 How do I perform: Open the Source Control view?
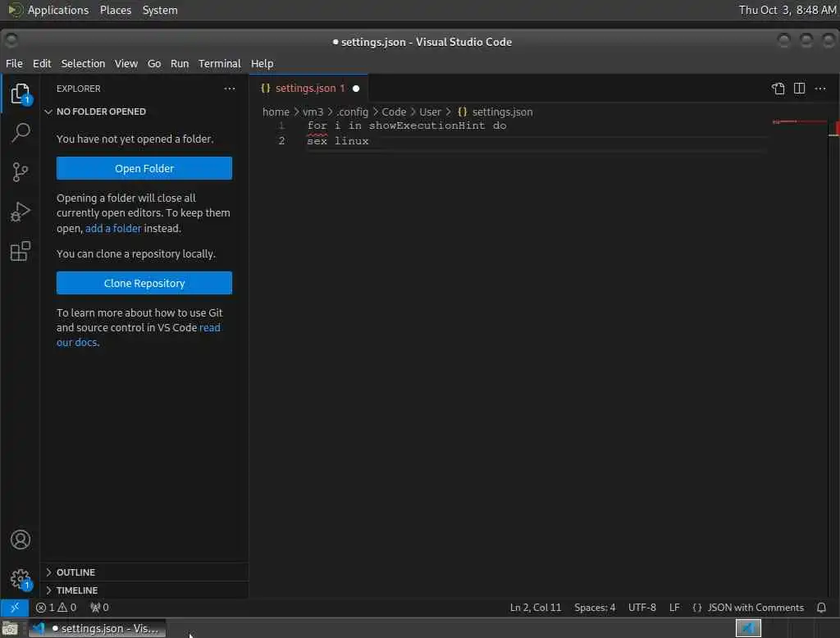tap(21, 172)
